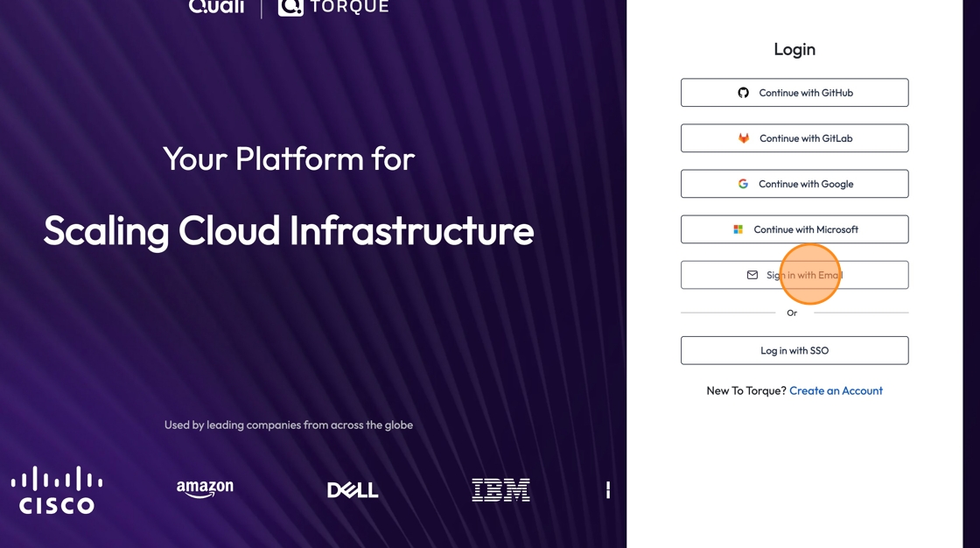Click 'Scaling Cloud Infrastructure' headline

pos(289,231)
